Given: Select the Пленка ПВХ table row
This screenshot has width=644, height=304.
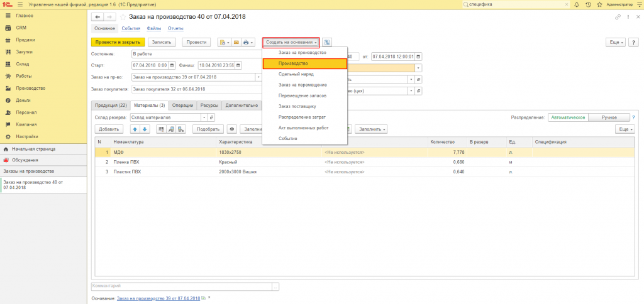Looking at the screenshot, I should coord(365,162).
